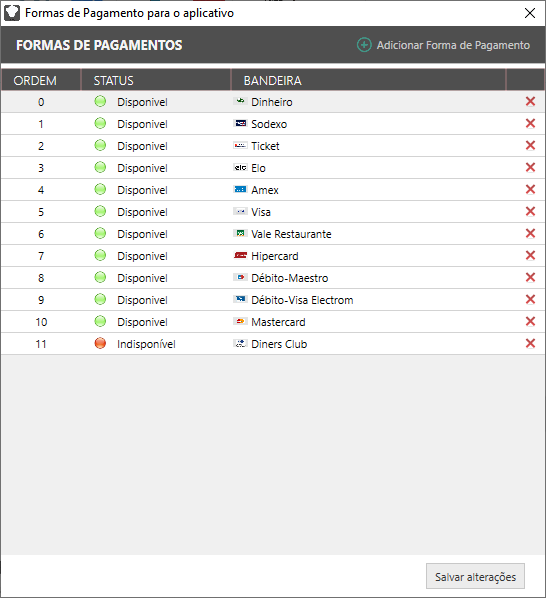Click the Elo card brand icon
Viewport: 546px width, 598px height.
click(240, 167)
